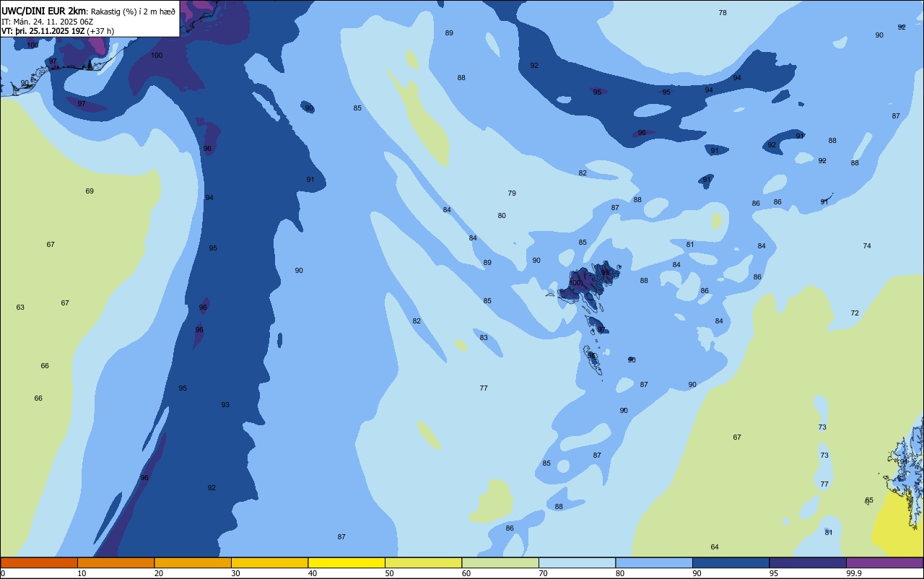Click the legend tick label 99.9
Screen dimensions: 924x579
pyautogui.click(x=854, y=573)
